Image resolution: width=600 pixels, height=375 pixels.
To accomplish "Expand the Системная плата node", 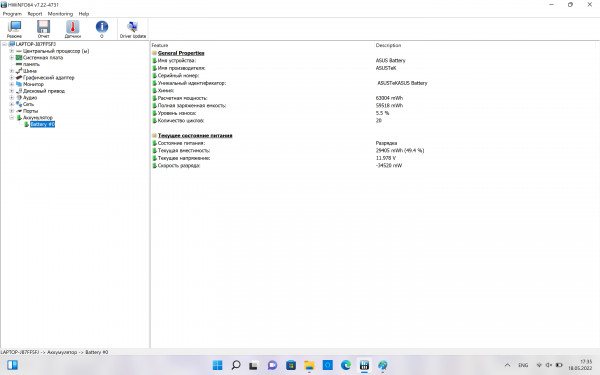I will [11, 57].
